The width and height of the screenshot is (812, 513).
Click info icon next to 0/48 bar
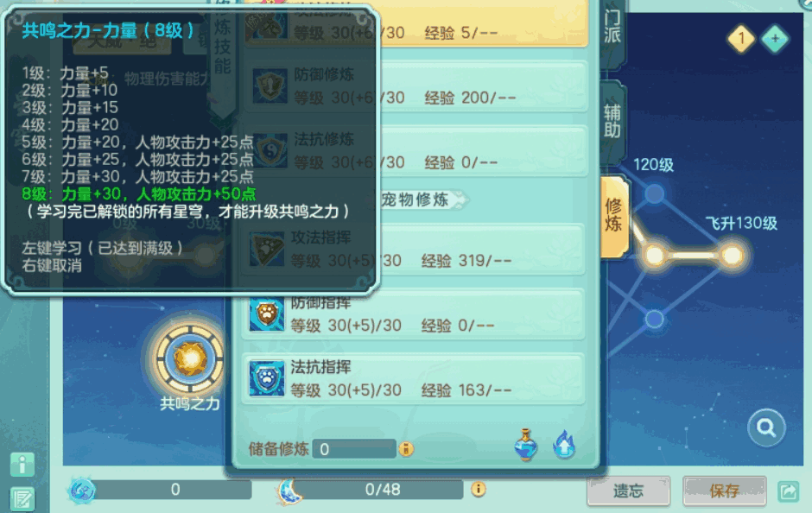(478, 489)
